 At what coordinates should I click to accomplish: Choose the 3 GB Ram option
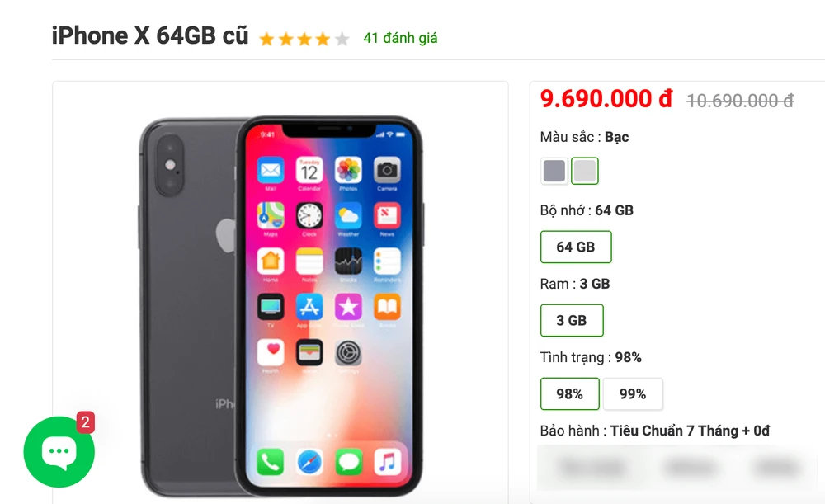click(572, 320)
